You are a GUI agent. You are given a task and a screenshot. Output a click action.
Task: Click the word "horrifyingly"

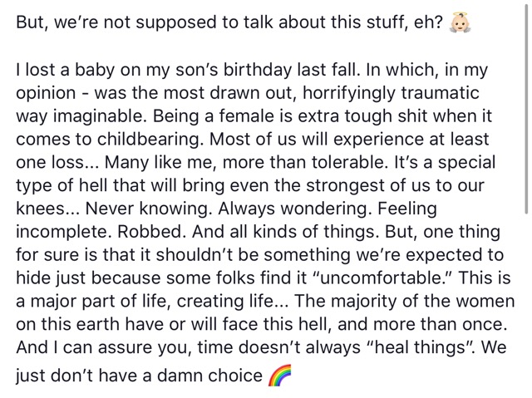(x=349, y=93)
